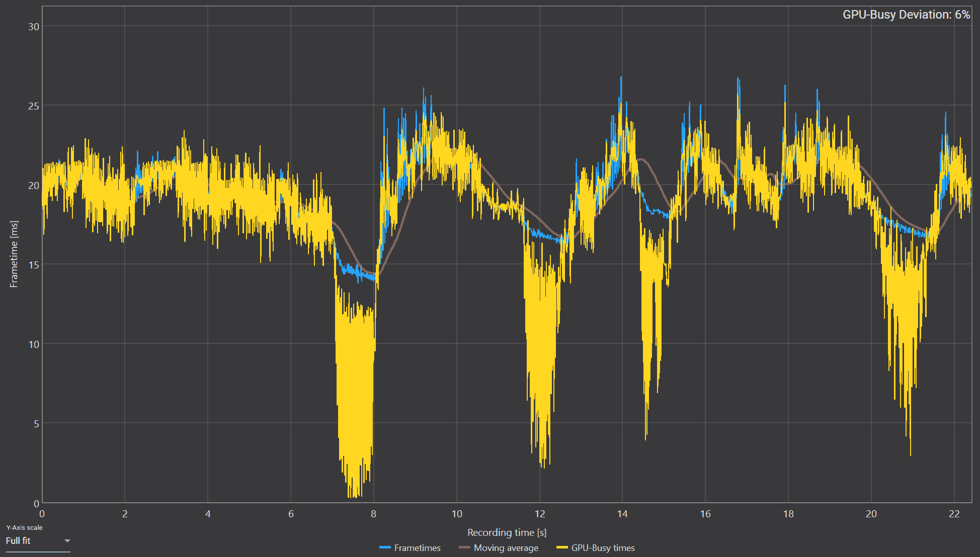Click the 12 tick on the recording time axis
This screenshot has width=980, height=557.
click(539, 514)
